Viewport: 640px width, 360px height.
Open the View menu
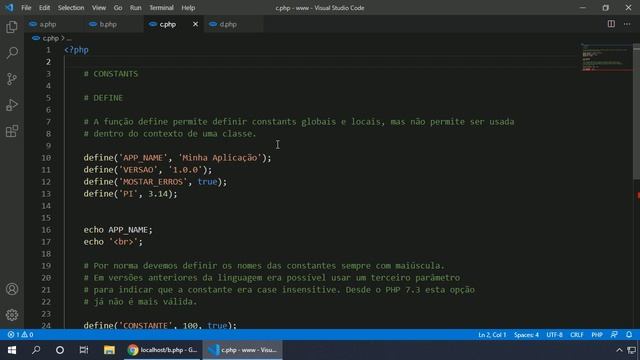tap(98, 8)
